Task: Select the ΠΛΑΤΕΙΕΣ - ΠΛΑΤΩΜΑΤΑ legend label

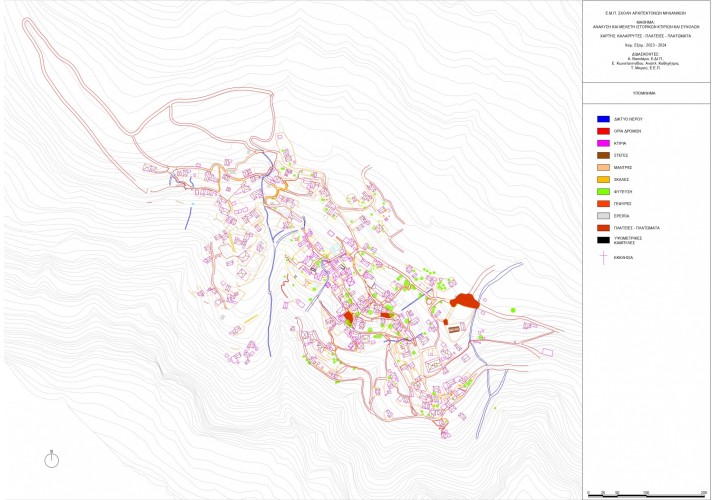Action: pyautogui.click(x=637, y=228)
